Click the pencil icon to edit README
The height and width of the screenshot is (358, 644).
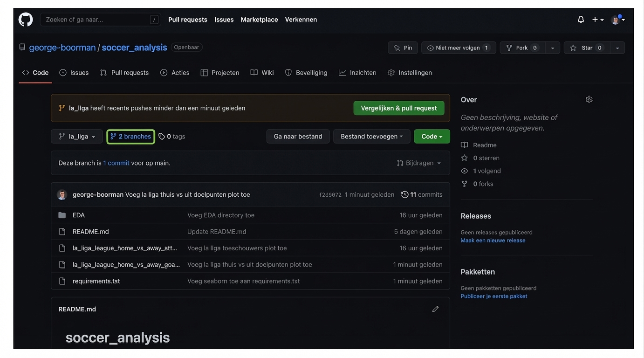tap(435, 309)
